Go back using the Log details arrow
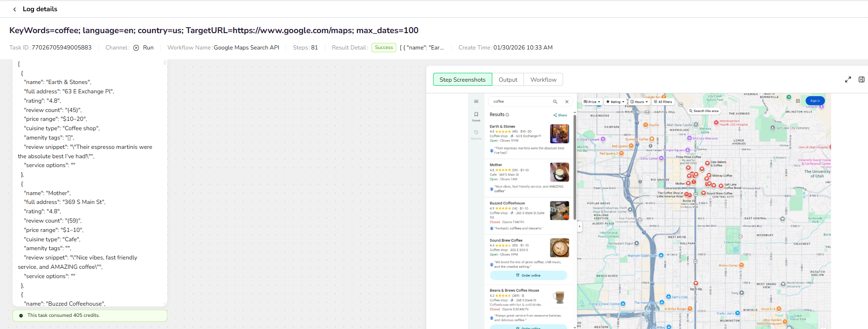 (14, 9)
